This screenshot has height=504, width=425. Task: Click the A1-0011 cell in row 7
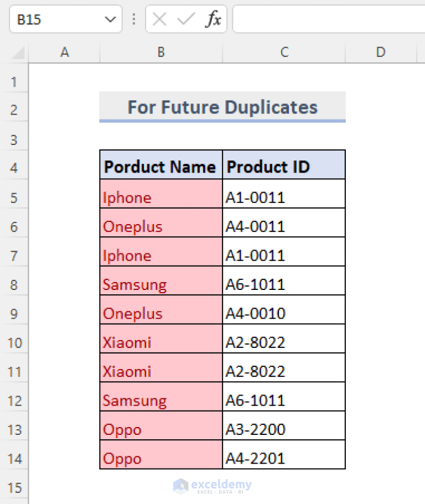pos(284,255)
